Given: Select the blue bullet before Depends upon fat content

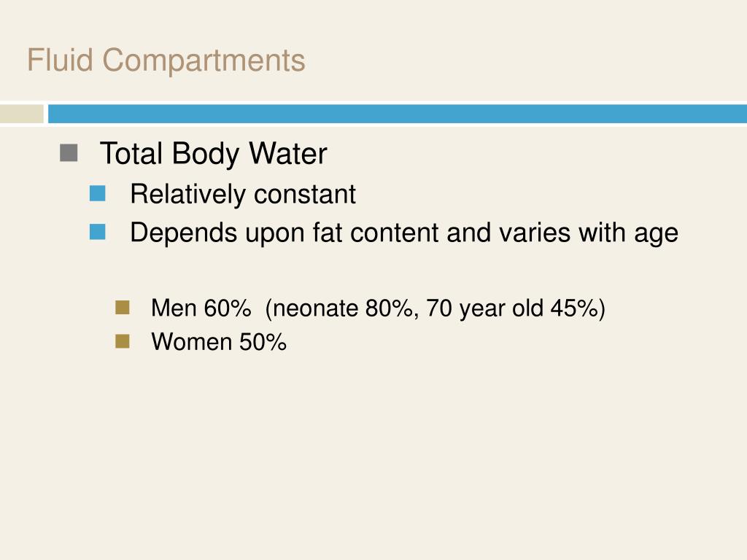Looking at the screenshot, I should click(x=98, y=232).
